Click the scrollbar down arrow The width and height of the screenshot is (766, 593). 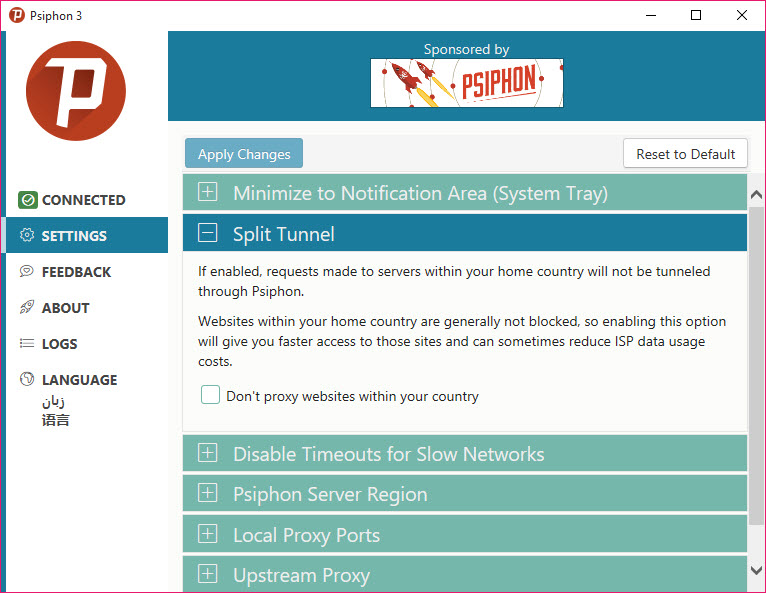[756, 570]
